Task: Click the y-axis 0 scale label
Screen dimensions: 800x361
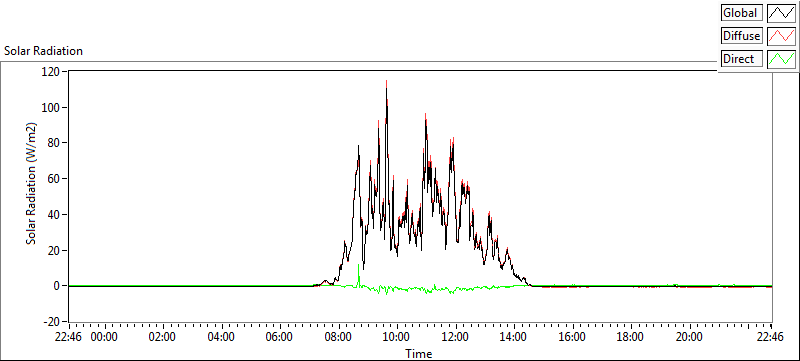Action: (x=56, y=286)
